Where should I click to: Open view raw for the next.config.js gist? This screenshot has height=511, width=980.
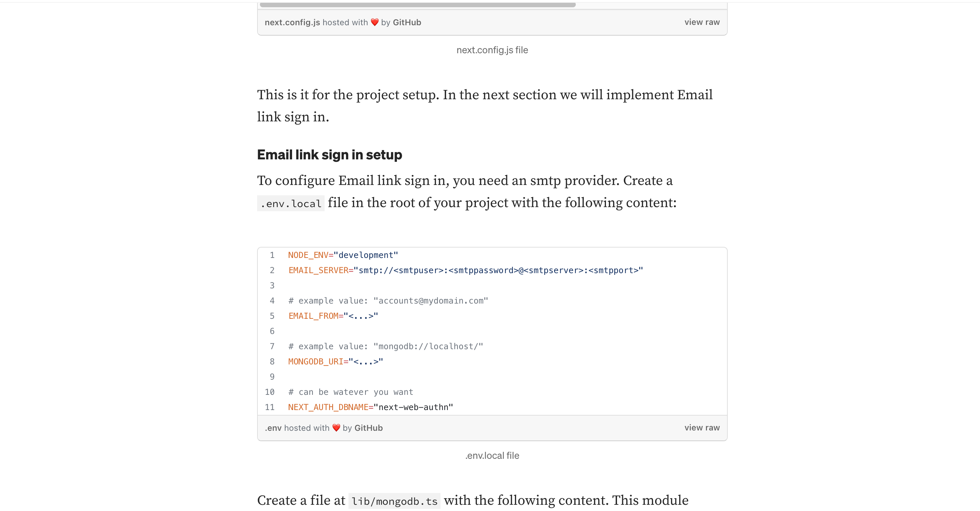click(x=702, y=22)
